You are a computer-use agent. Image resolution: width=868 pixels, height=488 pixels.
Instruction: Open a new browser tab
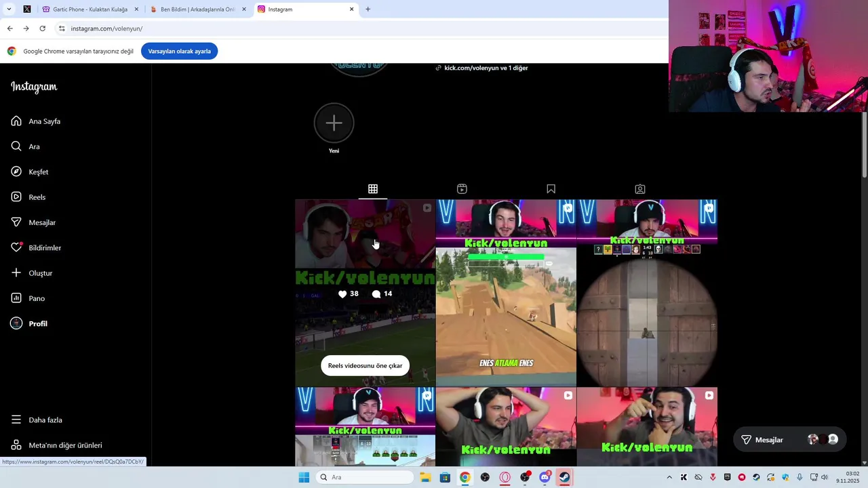click(x=368, y=9)
